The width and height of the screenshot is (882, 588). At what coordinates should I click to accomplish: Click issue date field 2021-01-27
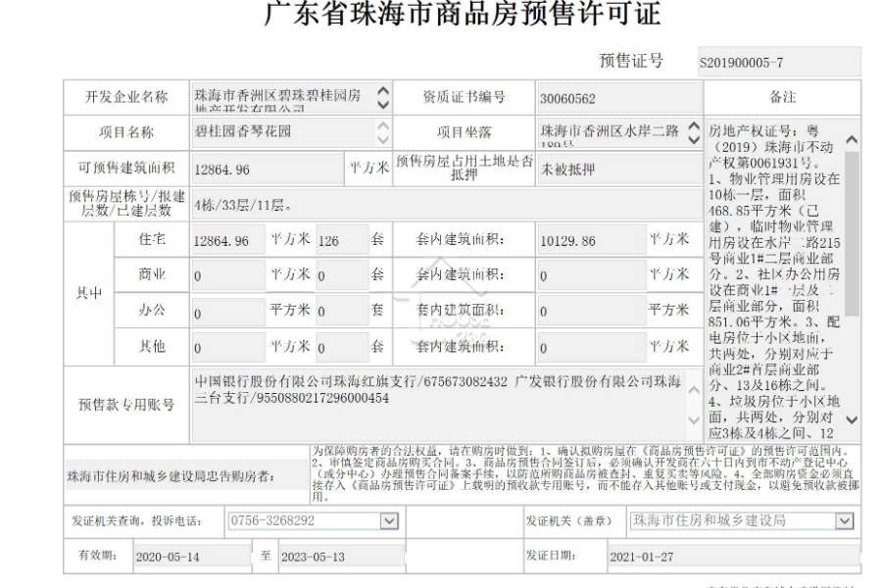(734, 557)
